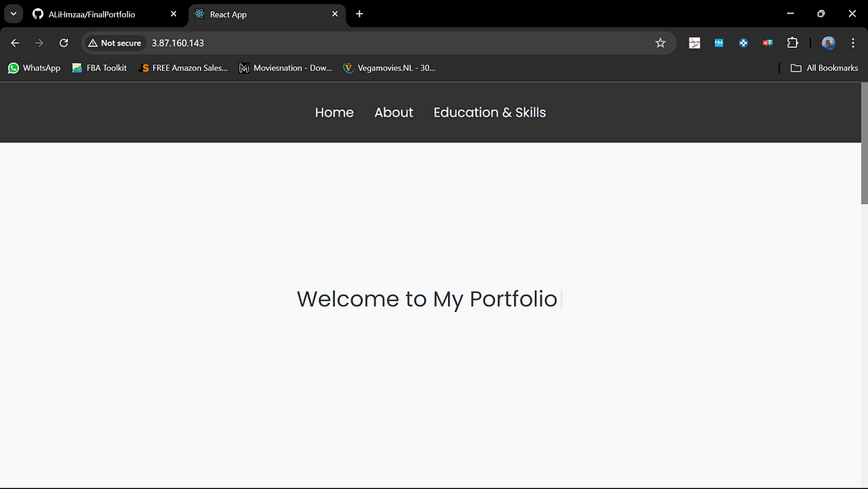Switch to the ALiHmzaa/FinalPortfolio tab
868x489 pixels.
95,14
